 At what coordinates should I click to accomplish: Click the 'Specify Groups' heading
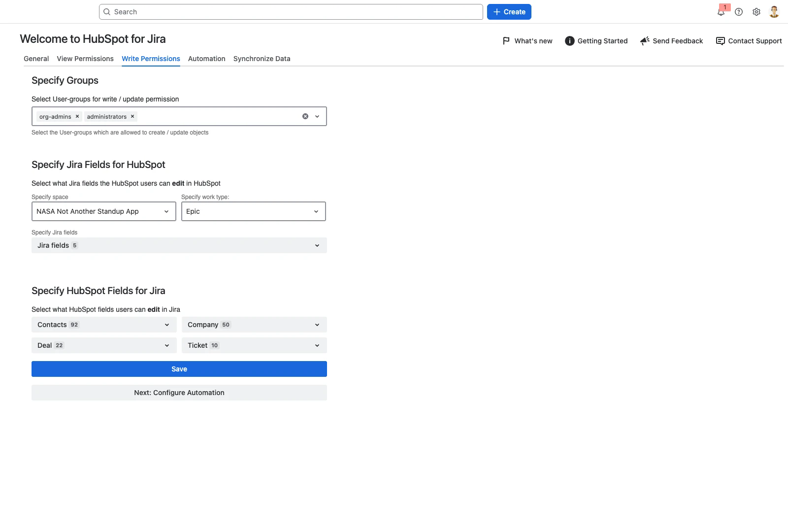[x=65, y=80]
